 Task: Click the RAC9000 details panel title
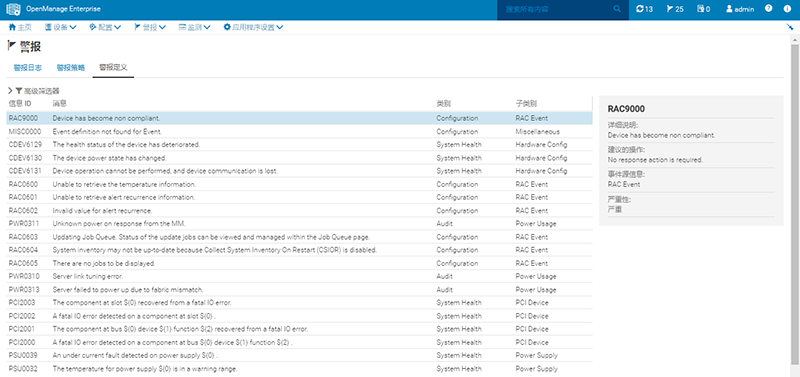point(626,109)
